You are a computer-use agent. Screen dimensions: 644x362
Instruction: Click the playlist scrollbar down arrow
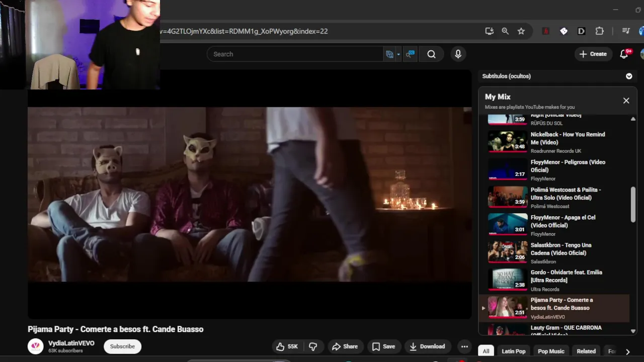click(633, 331)
